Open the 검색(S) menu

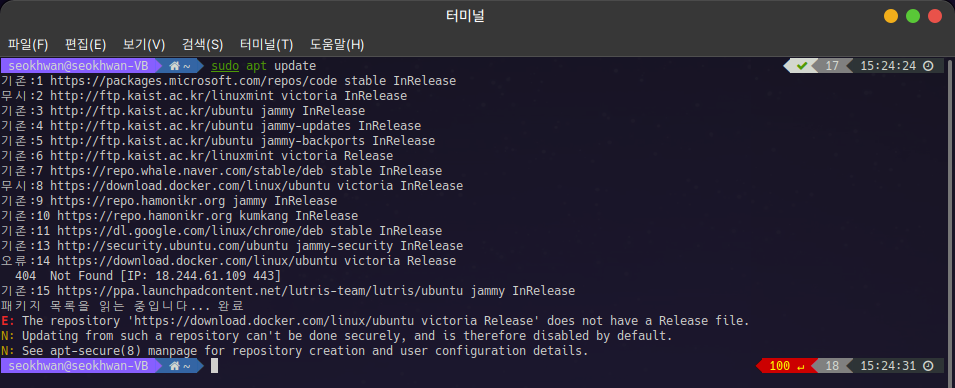point(202,44)
